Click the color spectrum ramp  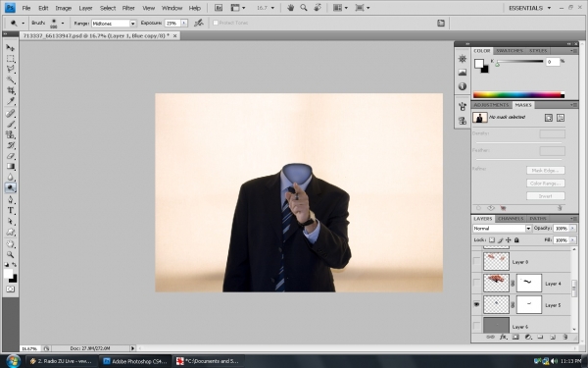(x=518, y=95)
